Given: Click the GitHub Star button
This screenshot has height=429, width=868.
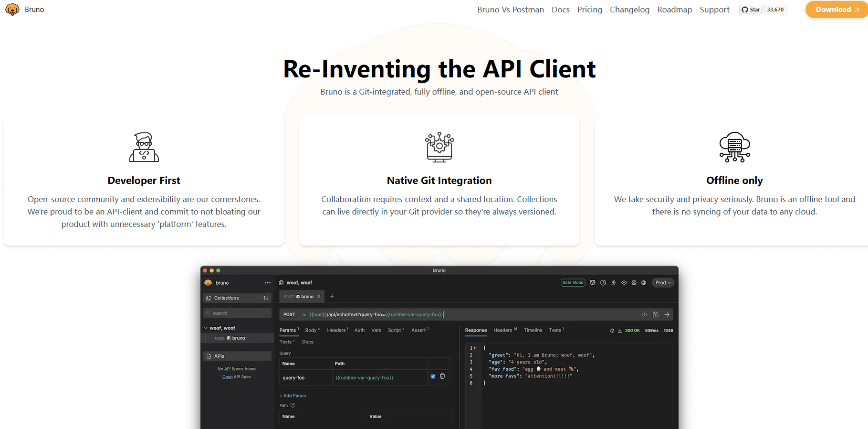Looking at the screenshot, I should (x=751, y=10).
